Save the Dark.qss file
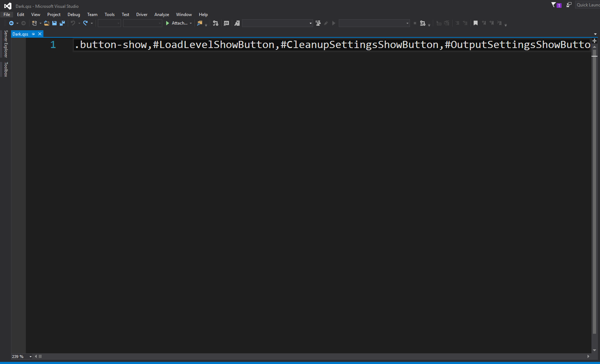 point(54,23)
